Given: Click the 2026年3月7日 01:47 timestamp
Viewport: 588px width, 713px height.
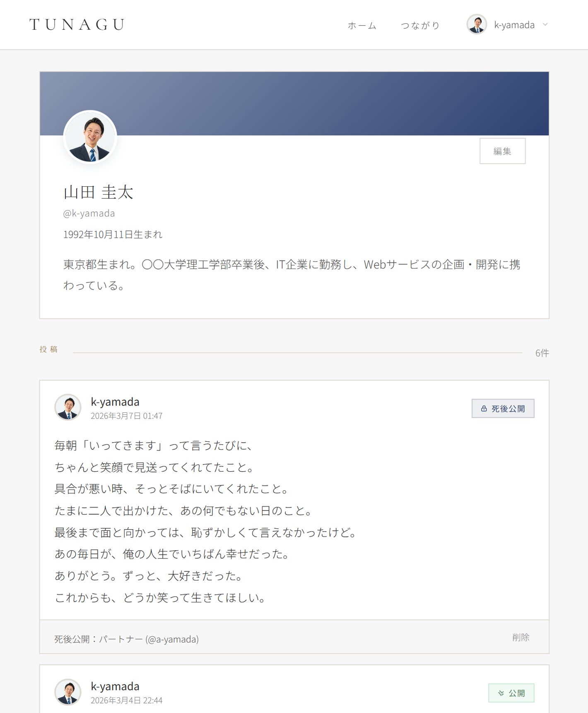Looking at the screenshot, I should (126, 416).
